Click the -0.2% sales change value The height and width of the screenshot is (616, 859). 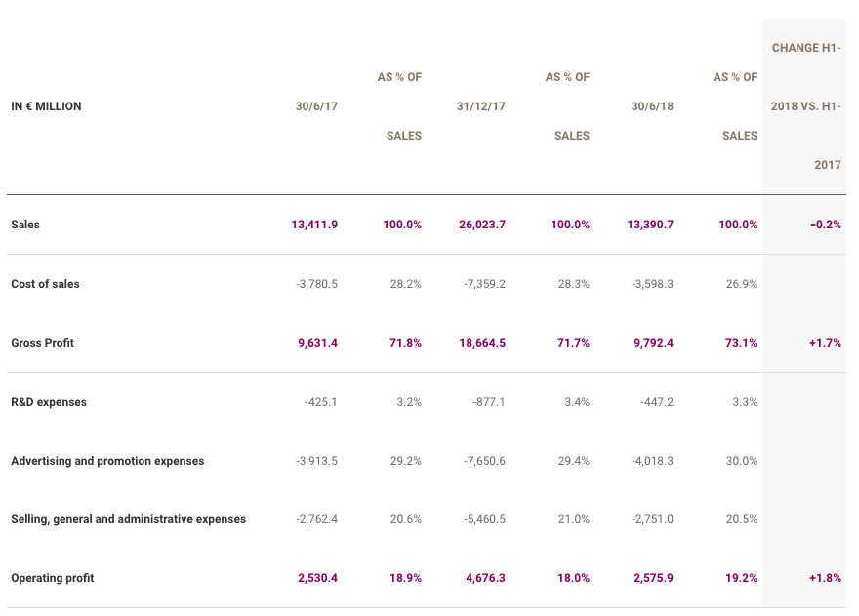click(826, 225)
